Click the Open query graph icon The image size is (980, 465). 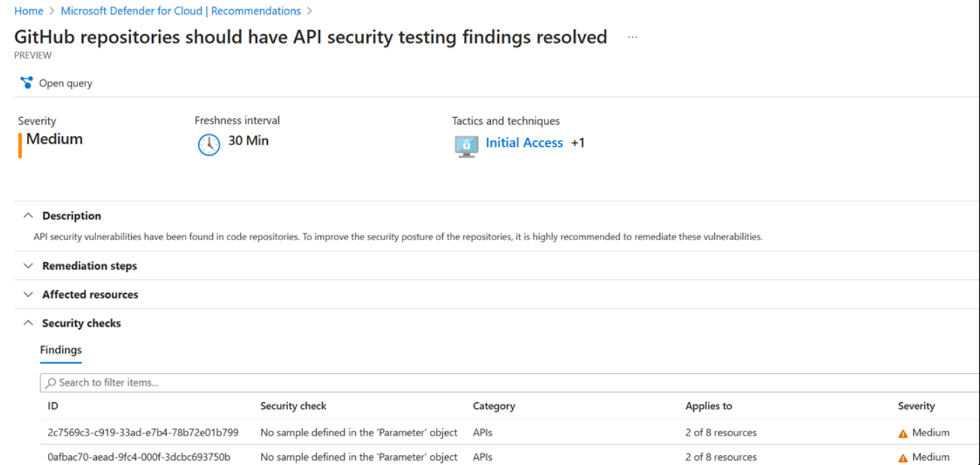pos(27,83)
